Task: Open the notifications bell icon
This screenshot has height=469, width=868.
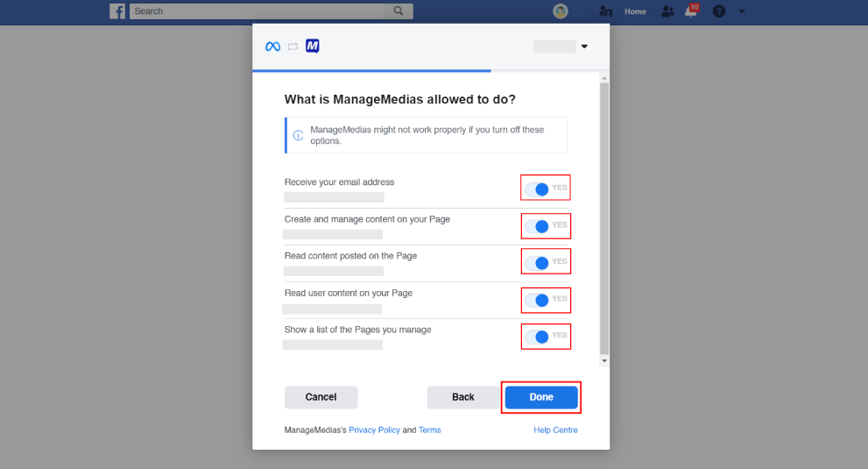Action: (691, 11)
